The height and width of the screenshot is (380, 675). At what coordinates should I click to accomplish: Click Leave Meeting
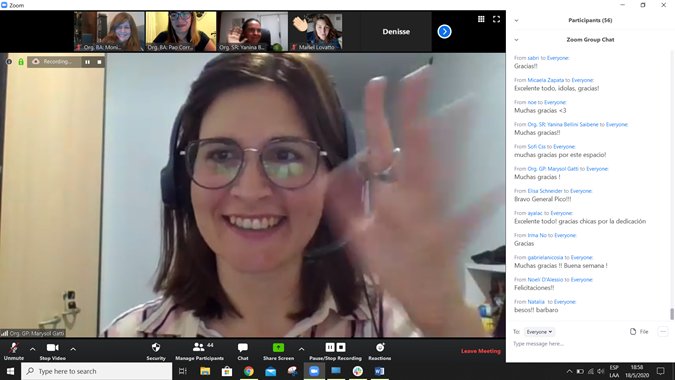481,351
